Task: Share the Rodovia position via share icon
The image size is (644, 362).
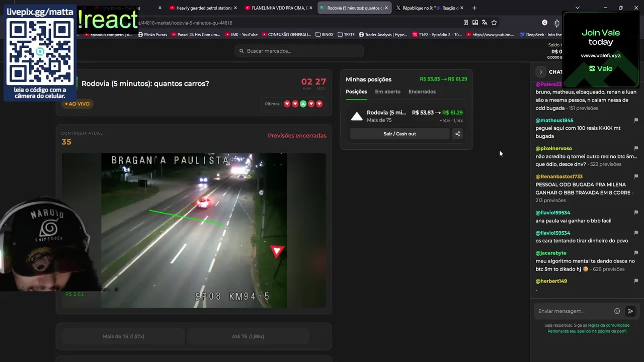Action: click(x=457, y=134)
